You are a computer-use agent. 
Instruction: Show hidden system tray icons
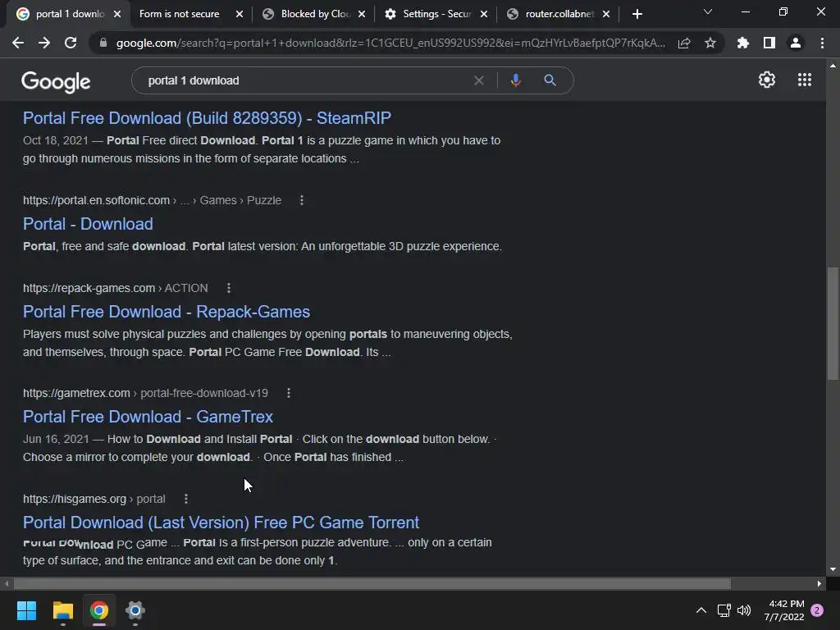[701, 610]
